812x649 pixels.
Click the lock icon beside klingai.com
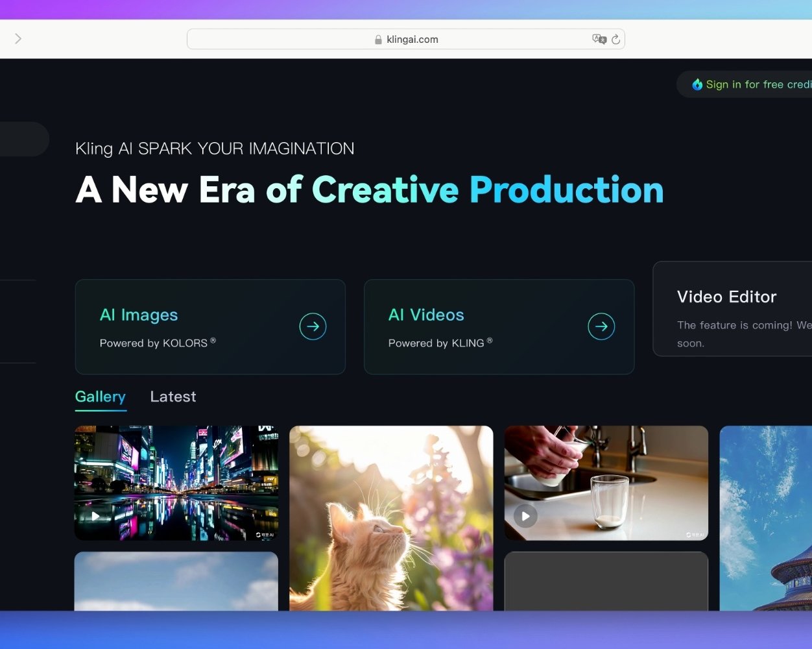point(378,40)
